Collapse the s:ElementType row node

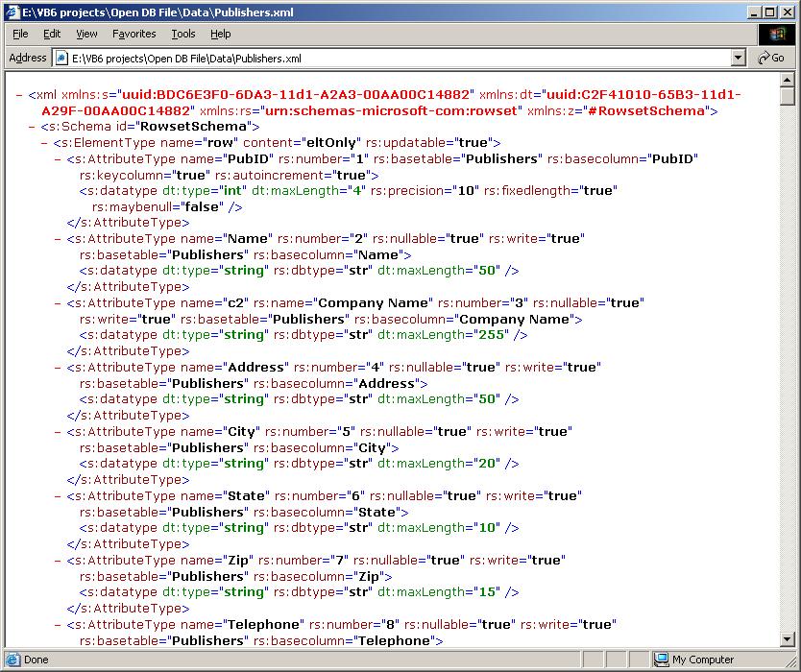45,143
